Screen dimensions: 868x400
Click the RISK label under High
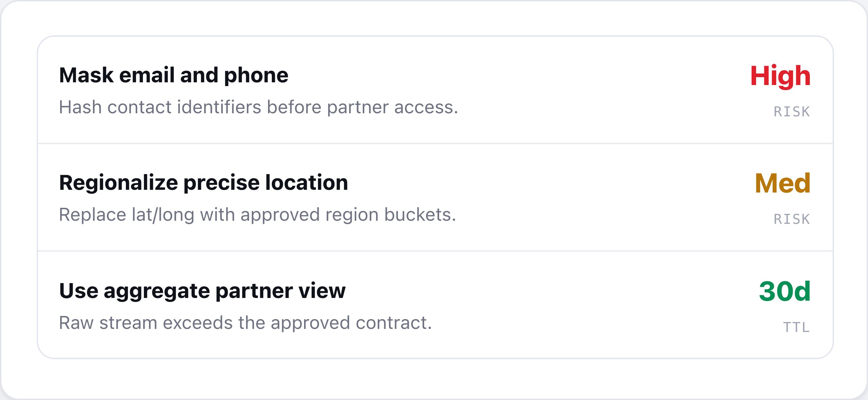click(x=792, y=112)
